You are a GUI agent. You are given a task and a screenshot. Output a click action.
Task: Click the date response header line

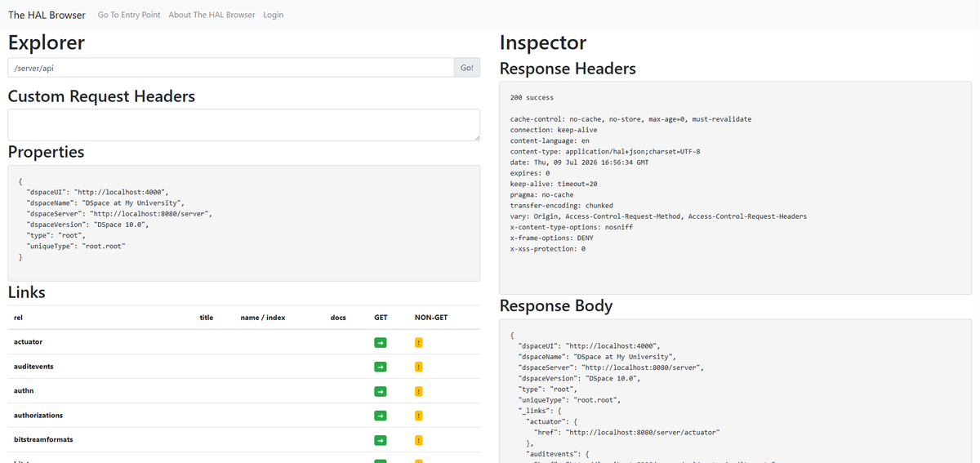pyautogui.click(x=579, y=162)
